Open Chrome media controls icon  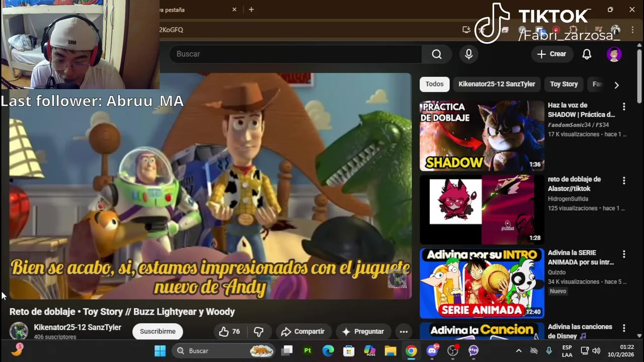tap(598, 30)
